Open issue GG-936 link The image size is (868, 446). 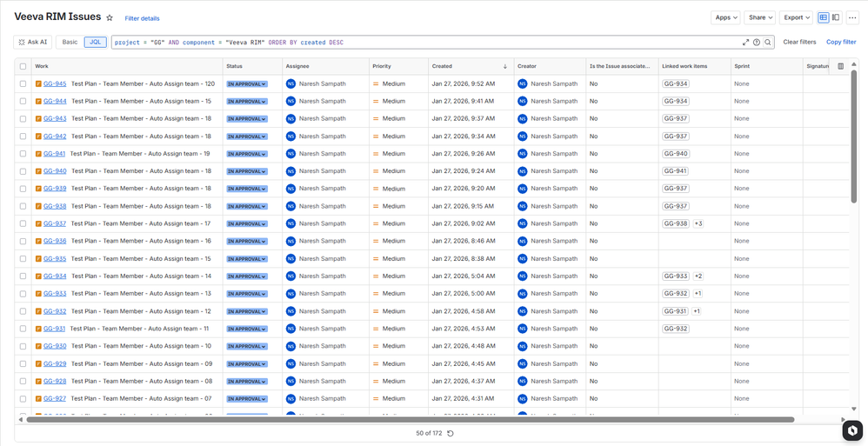point(56,242)
